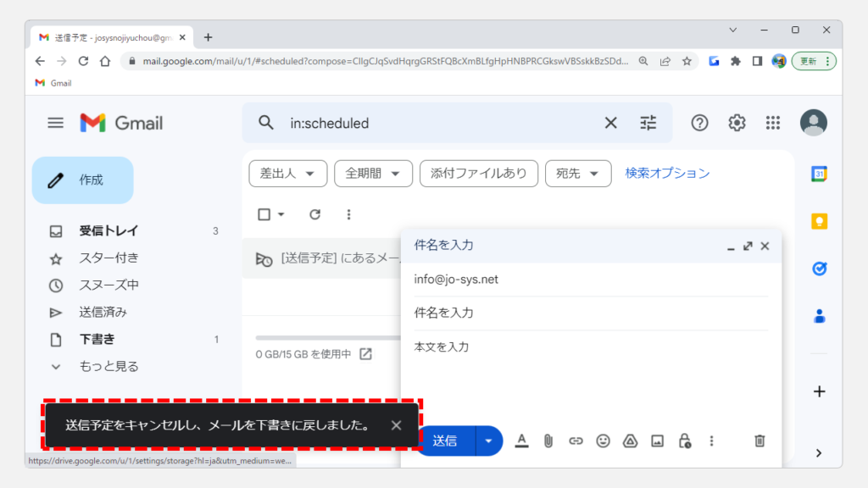Screen dimensions: 868x488
Task: Expand the 全期間 date filter dropdown
Action: [x=373, y=174]
